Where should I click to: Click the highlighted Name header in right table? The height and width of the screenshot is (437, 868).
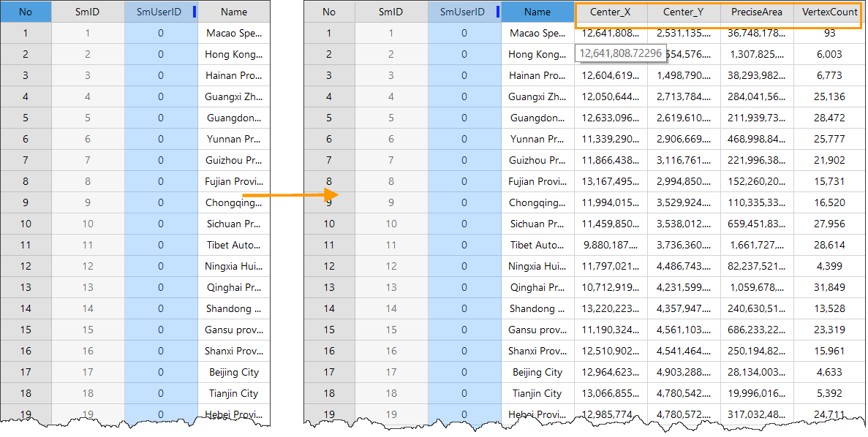tap(537, 12)
